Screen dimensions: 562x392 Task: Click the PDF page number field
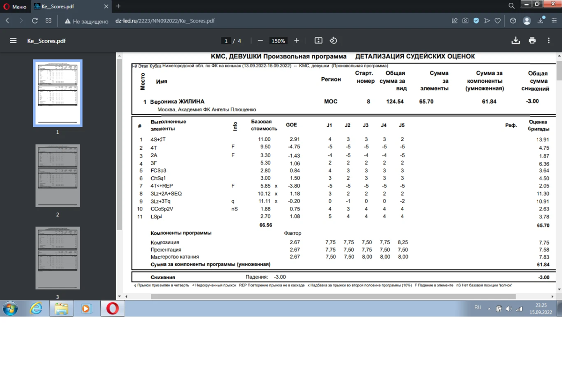[x=226, y=41]
